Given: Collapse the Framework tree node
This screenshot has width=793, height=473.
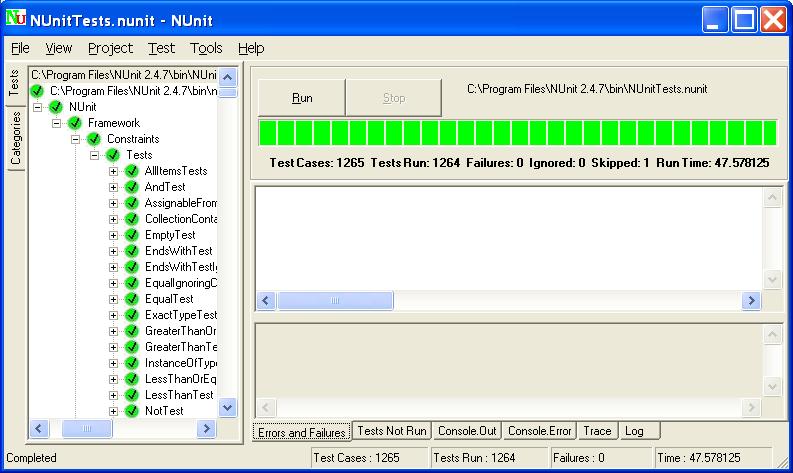Looking at the screenshot, I should pos(56,123).
